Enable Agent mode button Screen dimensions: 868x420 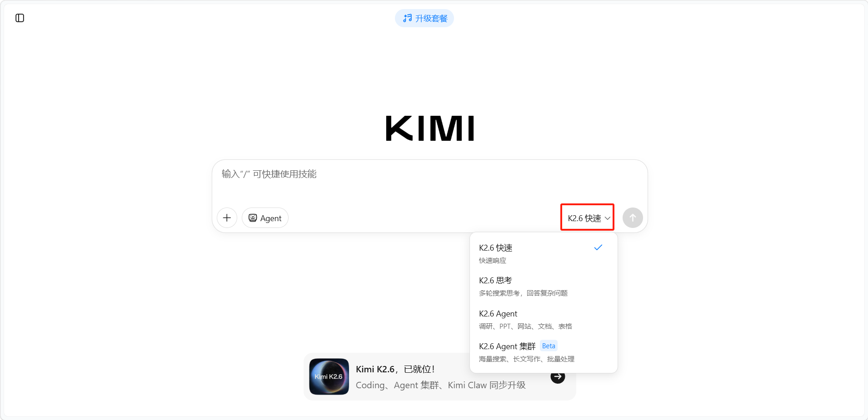[x=265, y=218]
